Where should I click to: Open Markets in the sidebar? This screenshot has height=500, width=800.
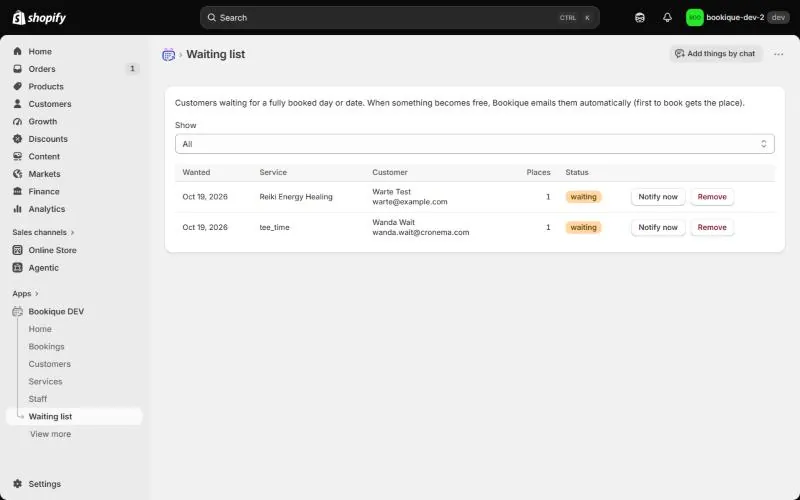[74, 174]
